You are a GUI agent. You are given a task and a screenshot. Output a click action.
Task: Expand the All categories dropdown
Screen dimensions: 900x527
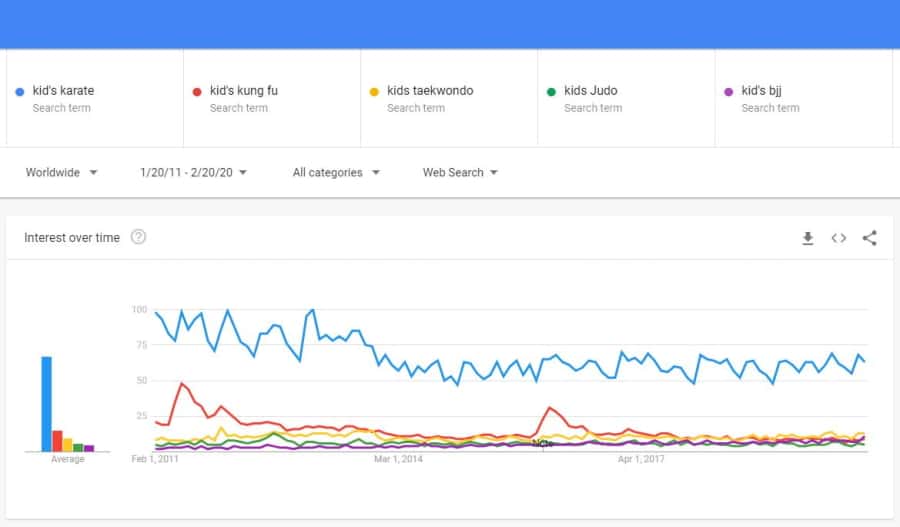pyautogui.click(x=336, y=172)
